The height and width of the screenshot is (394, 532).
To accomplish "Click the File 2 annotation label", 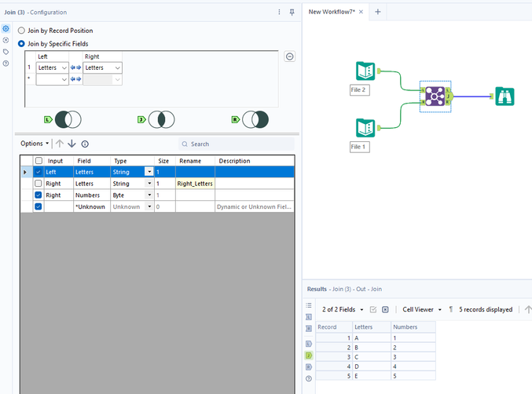I will 360,89.
